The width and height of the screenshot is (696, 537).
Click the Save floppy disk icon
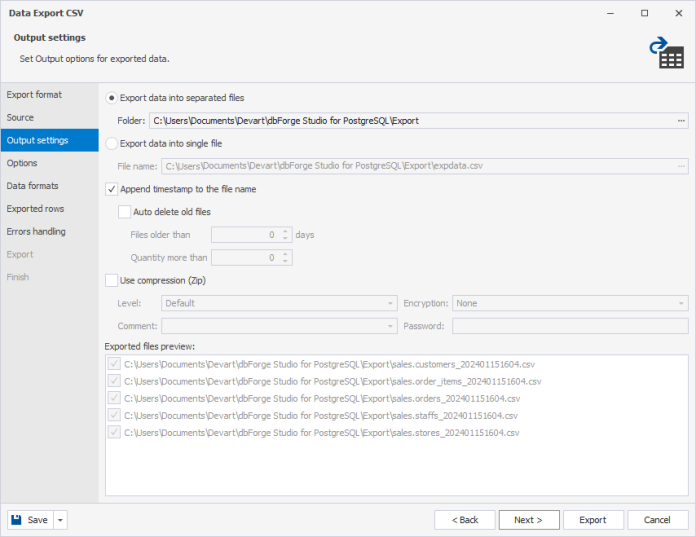16,520
